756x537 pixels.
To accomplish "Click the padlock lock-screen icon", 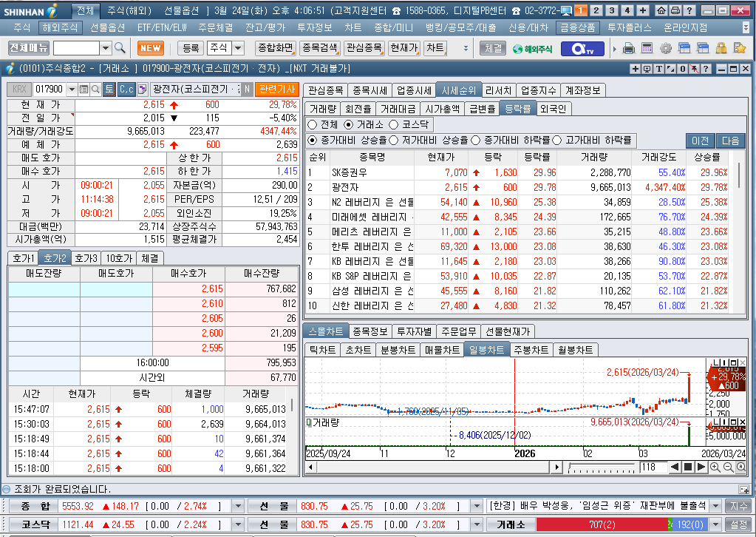I will (x=721, y=48).
